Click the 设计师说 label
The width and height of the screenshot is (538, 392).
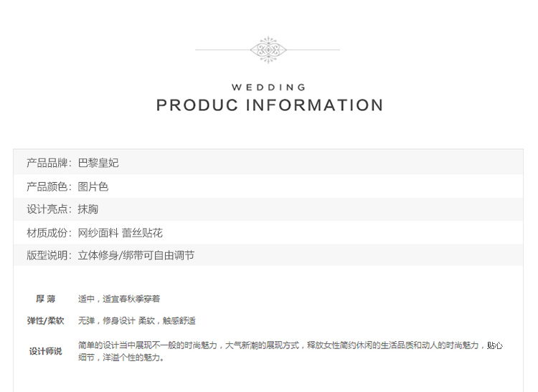pyautogui.click(x=46, y=351)
